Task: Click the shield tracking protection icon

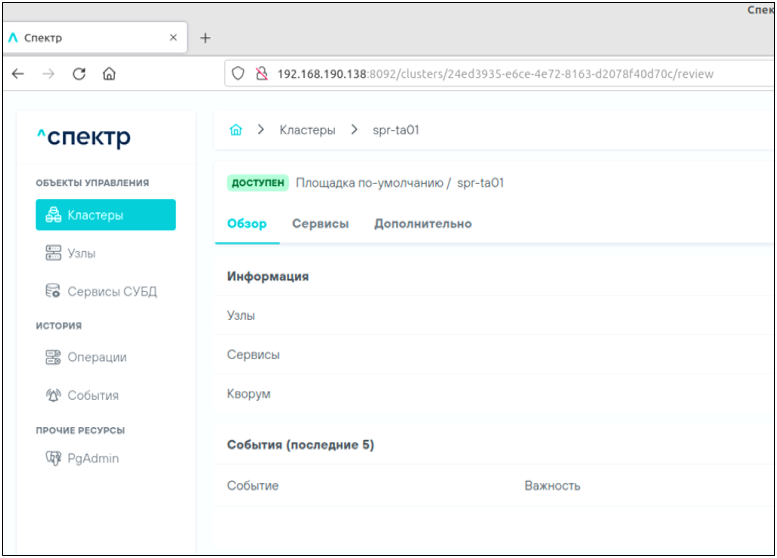Action: 238,74
